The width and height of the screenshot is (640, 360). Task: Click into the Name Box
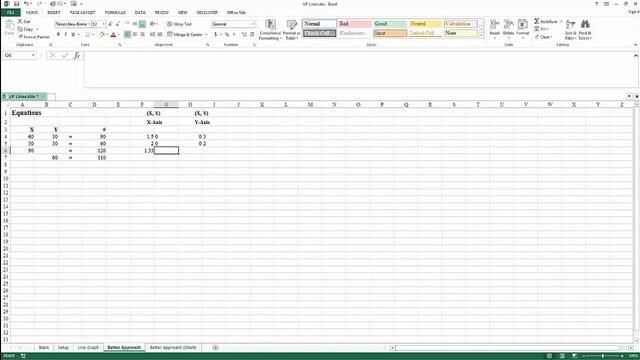click(x=19, y=55)
